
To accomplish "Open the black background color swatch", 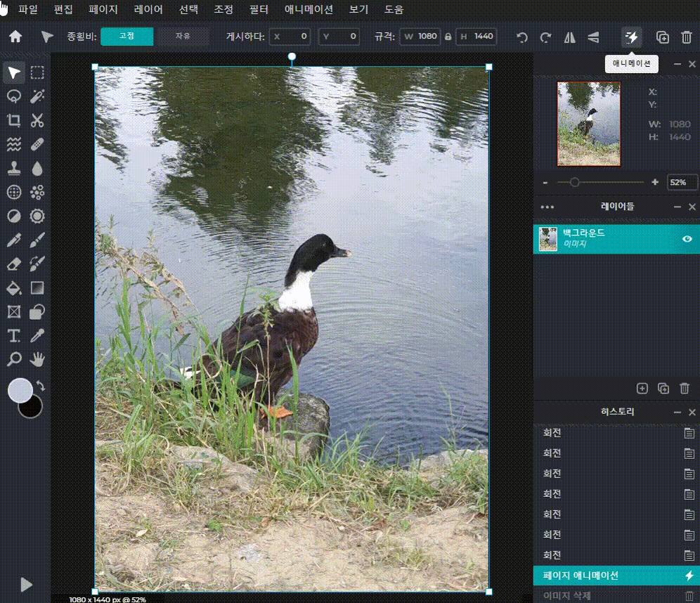I will (x=32, y=408).
